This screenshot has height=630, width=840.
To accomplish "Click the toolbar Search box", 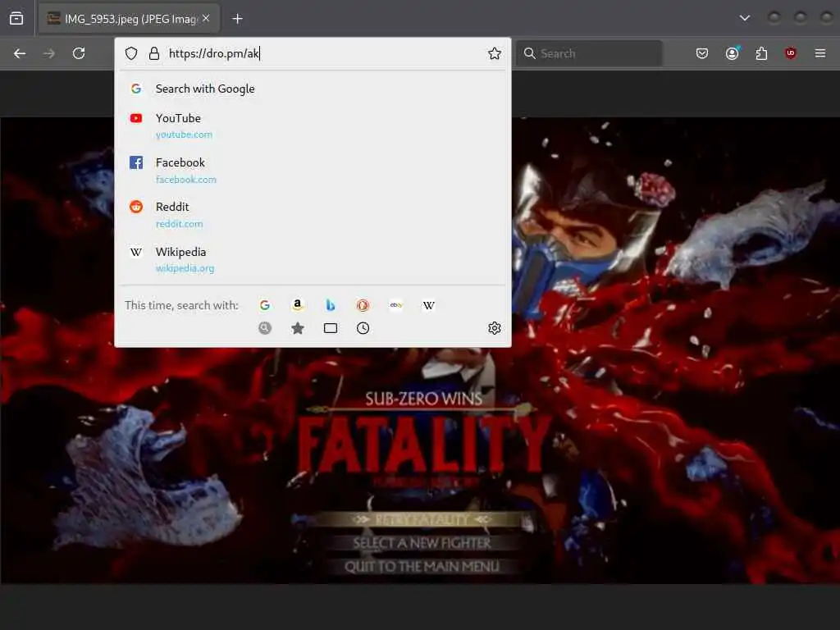I will [589, 53].
